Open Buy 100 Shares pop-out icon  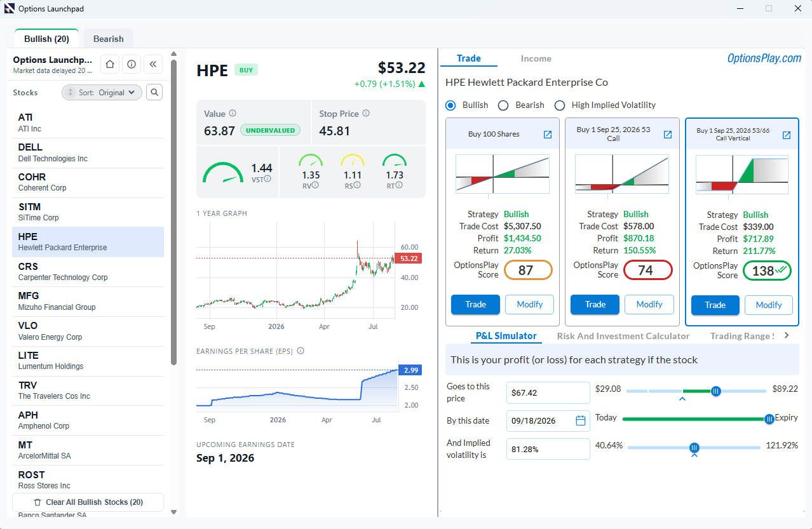point(548,135)
